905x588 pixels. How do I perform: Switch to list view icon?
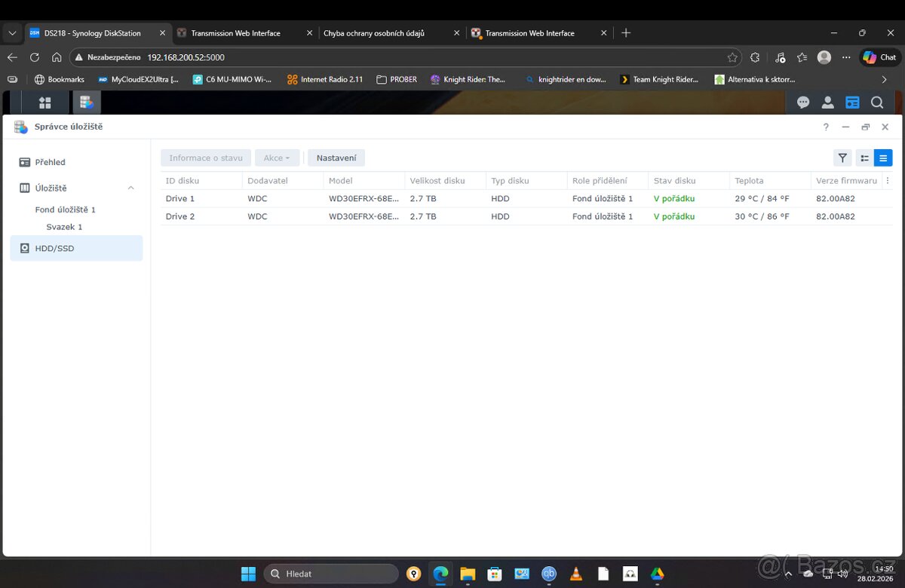point(883,158)
